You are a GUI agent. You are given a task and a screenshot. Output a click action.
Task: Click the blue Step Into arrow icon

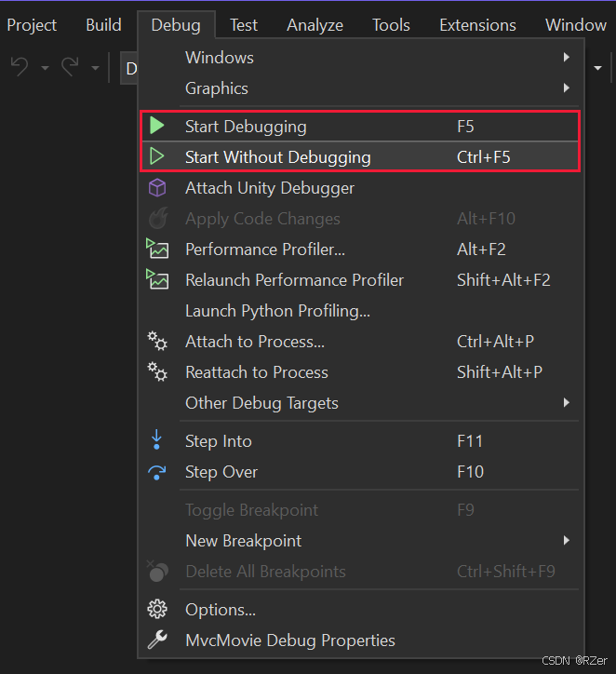pos(157,439)
